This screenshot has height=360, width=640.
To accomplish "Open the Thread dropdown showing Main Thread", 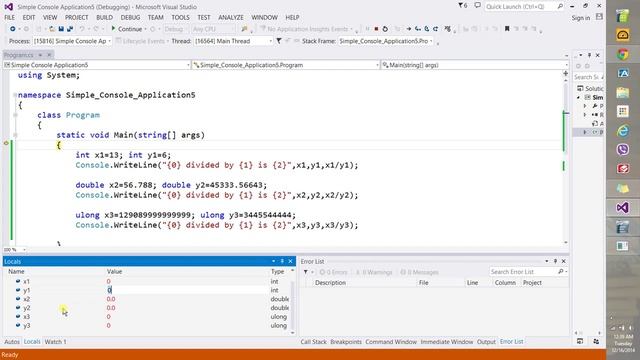I will click(x=233, y=41).
